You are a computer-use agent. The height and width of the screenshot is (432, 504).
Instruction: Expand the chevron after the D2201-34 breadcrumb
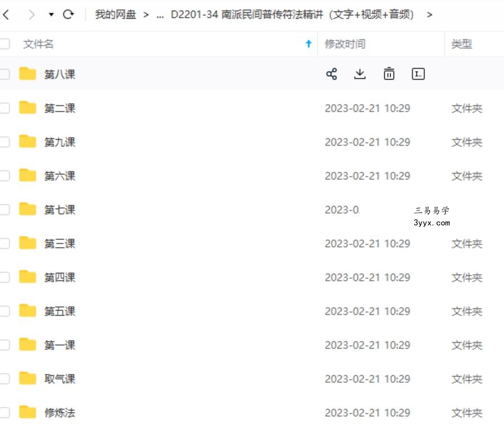coord(430,15)
